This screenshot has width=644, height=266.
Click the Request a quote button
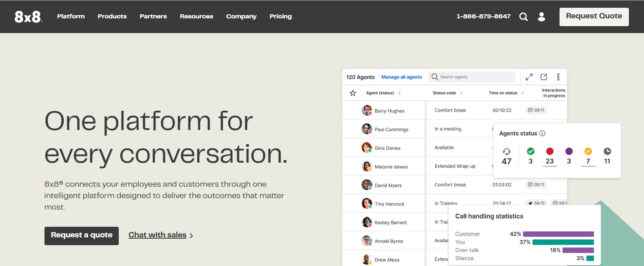point(82,236)
